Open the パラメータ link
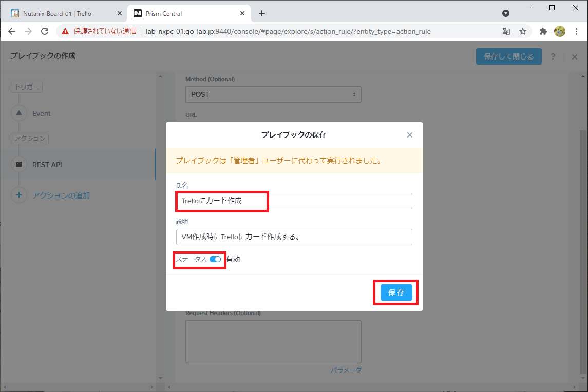Image resolution: width=588 pixels, height=392 pixels. pos(346,370)
